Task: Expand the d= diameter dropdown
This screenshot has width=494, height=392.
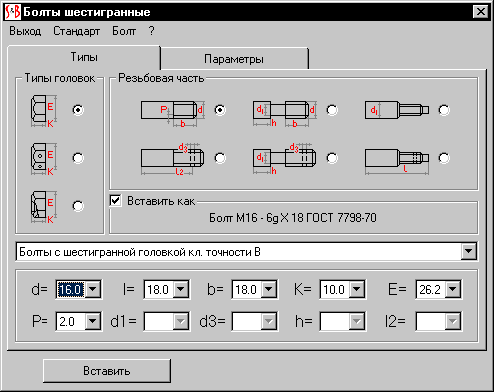Action: [93, 289]
